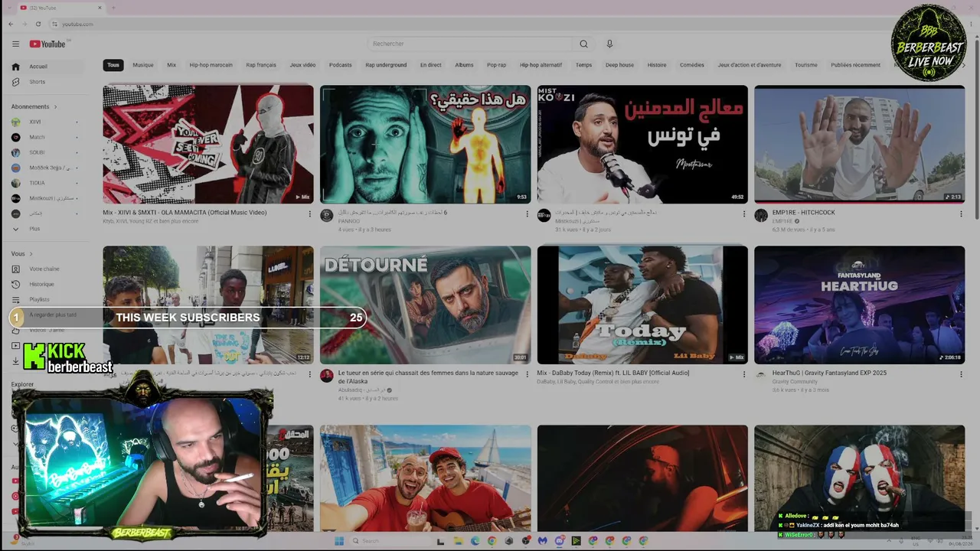
Task: Open the OLA MAMACITA video title link
Action: coord(185,213)
